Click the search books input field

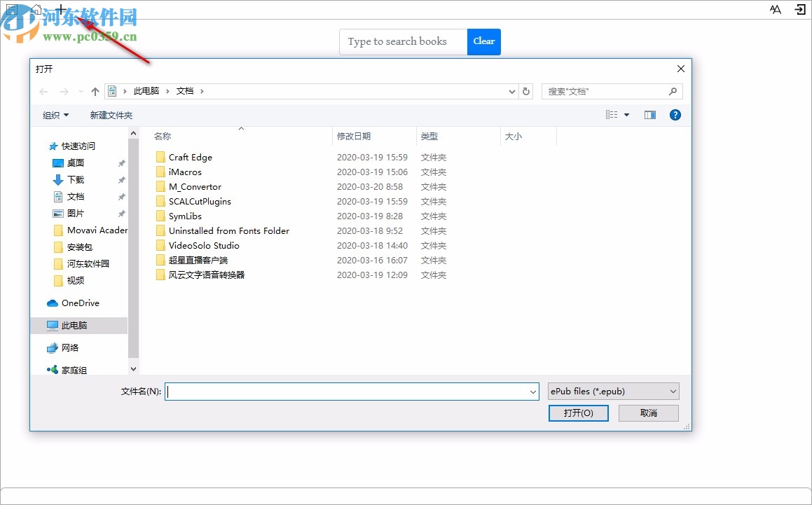tap(403, 41)
